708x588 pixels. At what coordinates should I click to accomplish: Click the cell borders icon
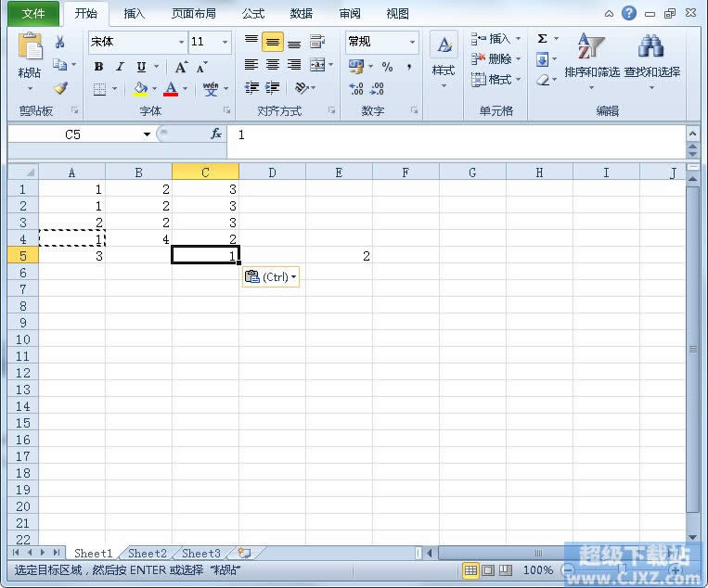(99, 89)
